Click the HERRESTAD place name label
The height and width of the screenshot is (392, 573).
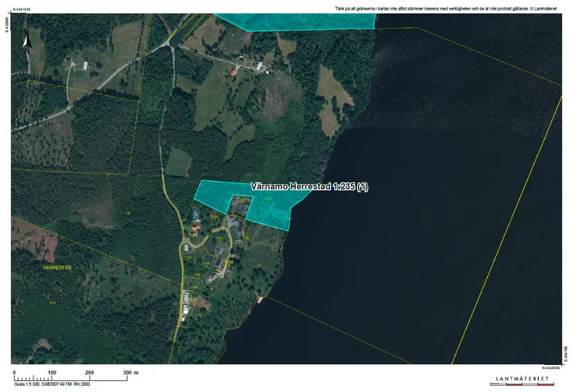[x=58, y=267]
